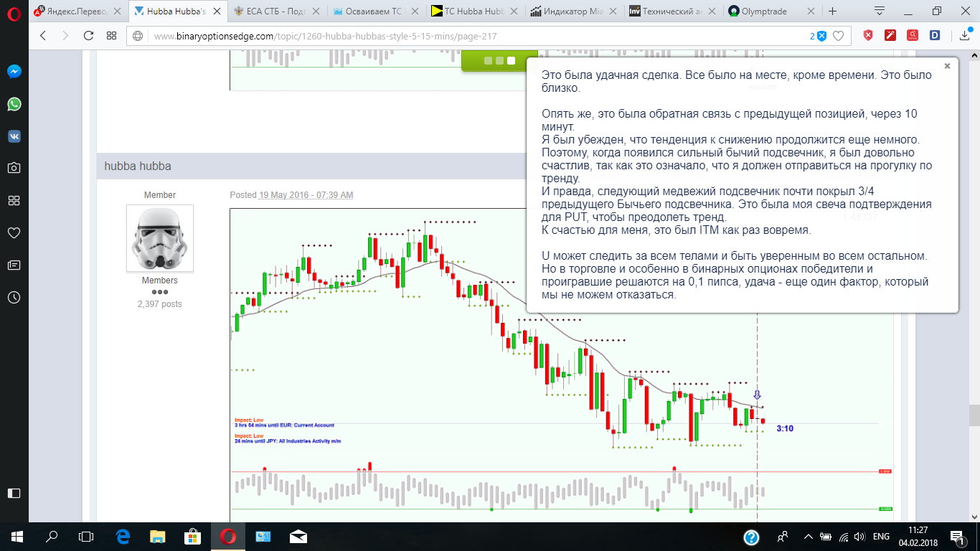This screenshot has width=980, height=551.
Task: Click the red magic wand extension icon
Action: [x=890, y=35]
